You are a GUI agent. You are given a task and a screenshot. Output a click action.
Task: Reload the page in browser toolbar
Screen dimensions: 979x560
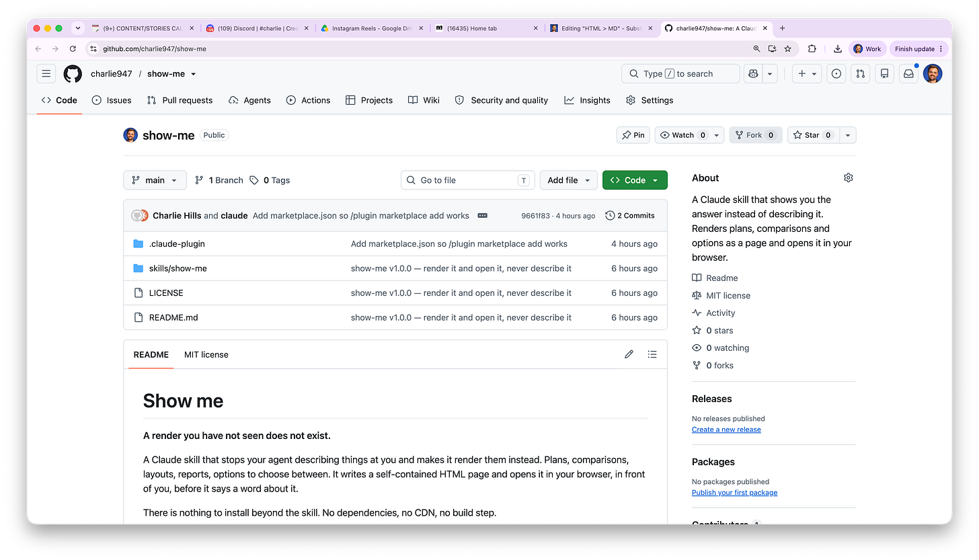(73, 49)
